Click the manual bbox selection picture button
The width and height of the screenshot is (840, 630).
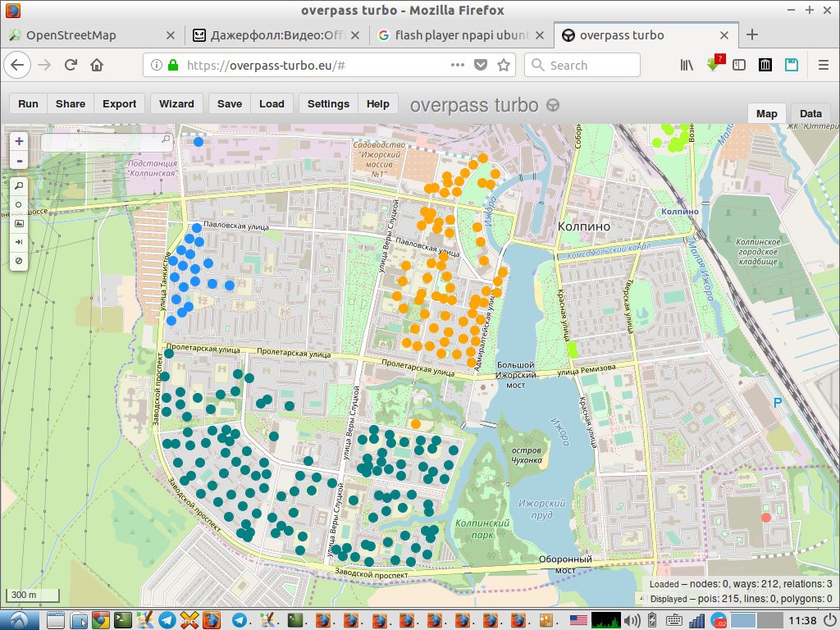tap(19, 223)
